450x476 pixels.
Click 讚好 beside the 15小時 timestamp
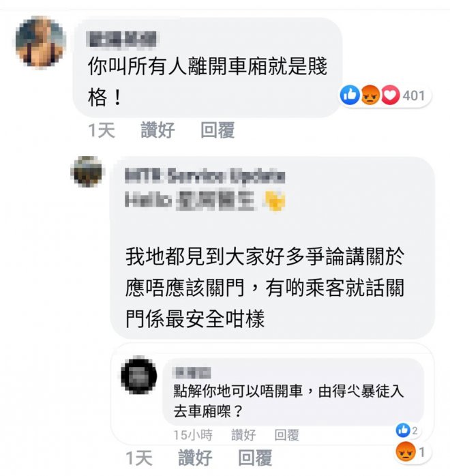[x=243, y=435]
